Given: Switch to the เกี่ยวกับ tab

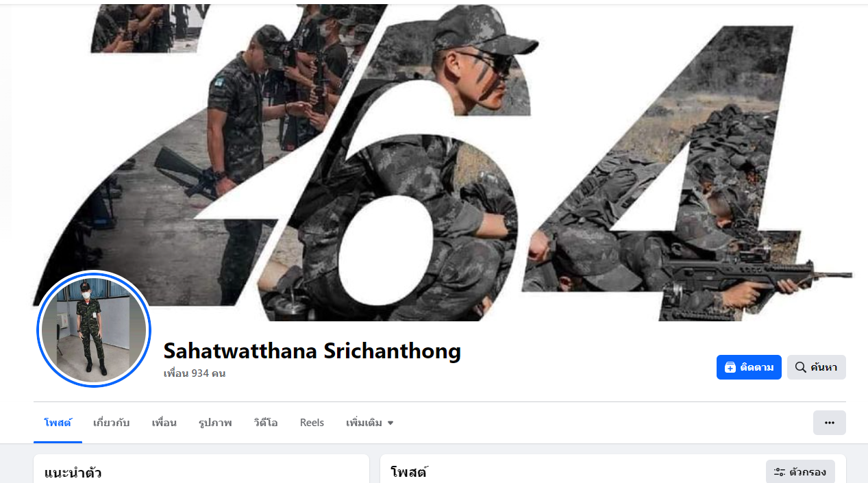Looking at the screenshot, I should [111, 423].
